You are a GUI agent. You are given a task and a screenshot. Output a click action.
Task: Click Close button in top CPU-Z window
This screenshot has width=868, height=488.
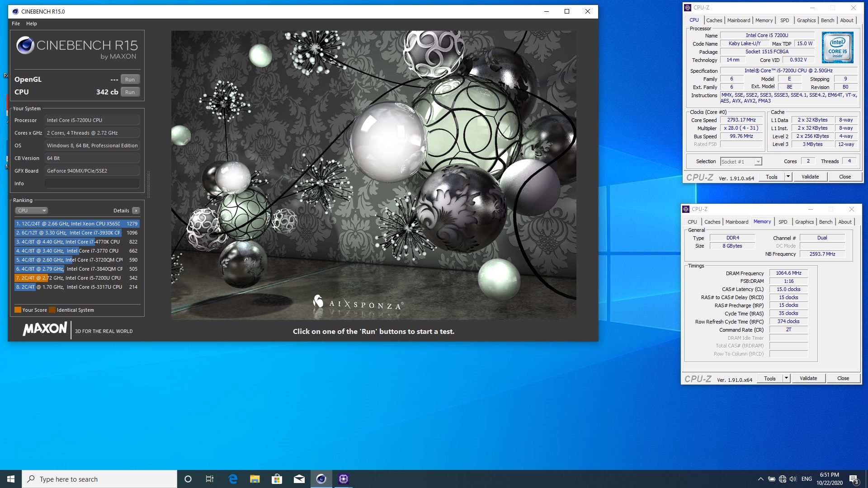[x=845, y=177]
